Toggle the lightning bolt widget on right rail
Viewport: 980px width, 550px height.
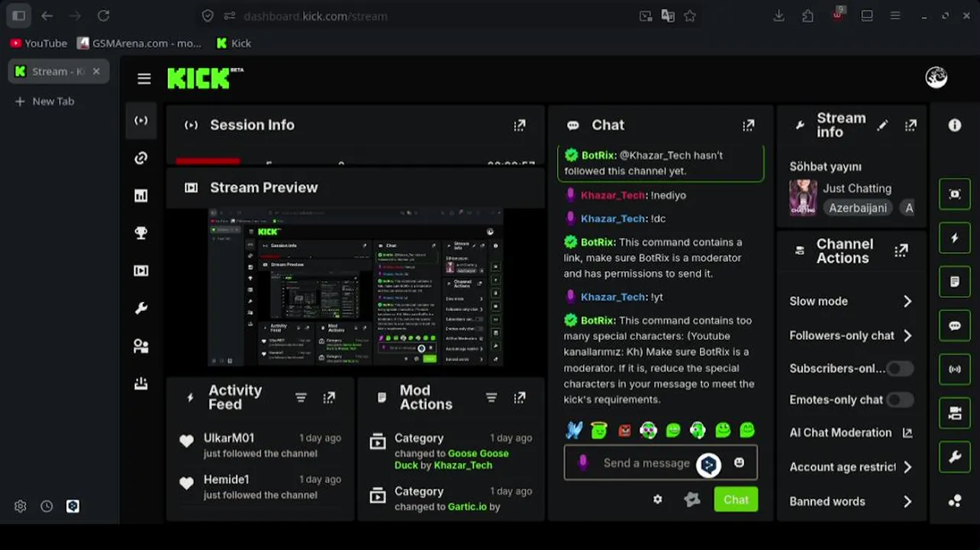[x=955, y=238]
